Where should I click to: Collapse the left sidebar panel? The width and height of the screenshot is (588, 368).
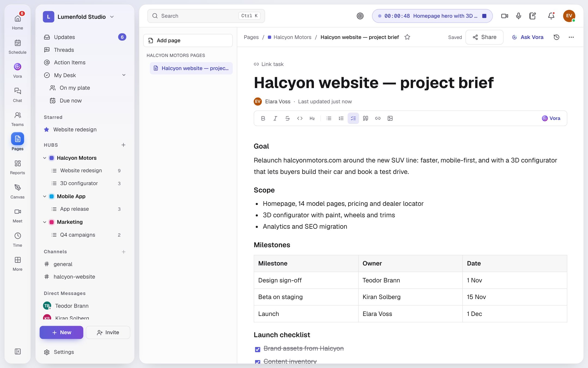click(18, 351)
